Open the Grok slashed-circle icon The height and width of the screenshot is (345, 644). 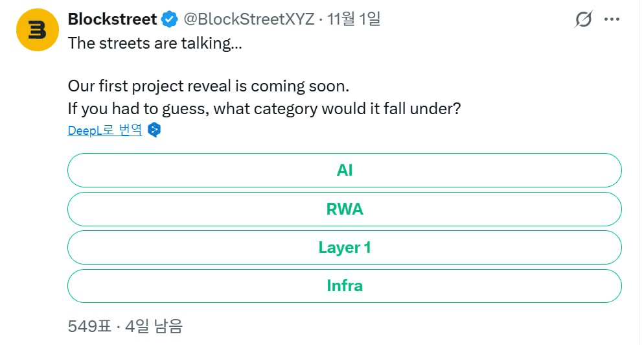click(x=583, y=20)
